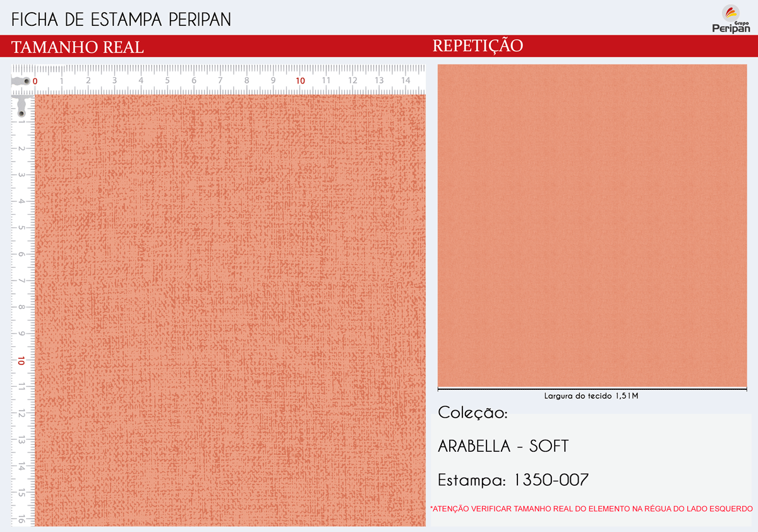Click the textured real-size fabric swatch
Screen dimensions: 758x532
(230, 310)
